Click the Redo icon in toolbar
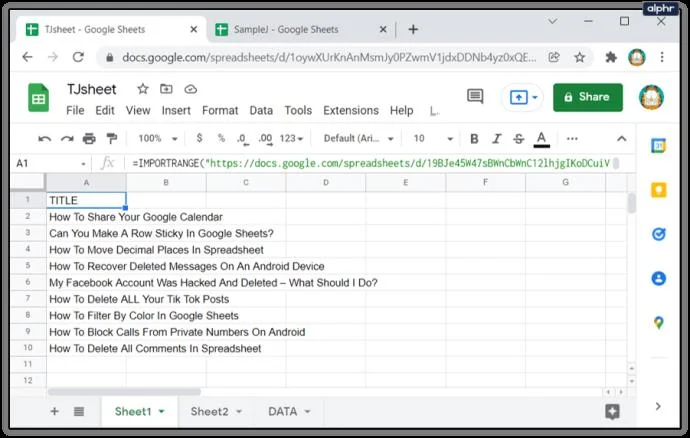The width and height of the screenshot is (690, 438). point(67,139)
